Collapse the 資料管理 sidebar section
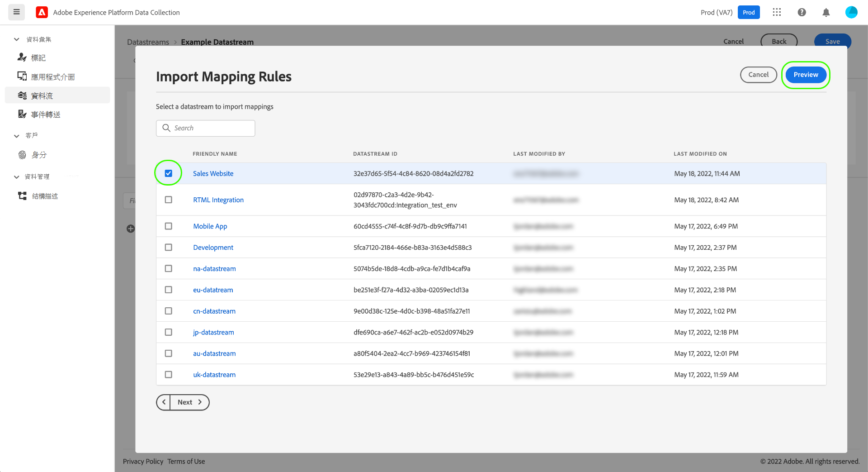The width and height of the screenshot is (868, 472). [x=17, y=177]
